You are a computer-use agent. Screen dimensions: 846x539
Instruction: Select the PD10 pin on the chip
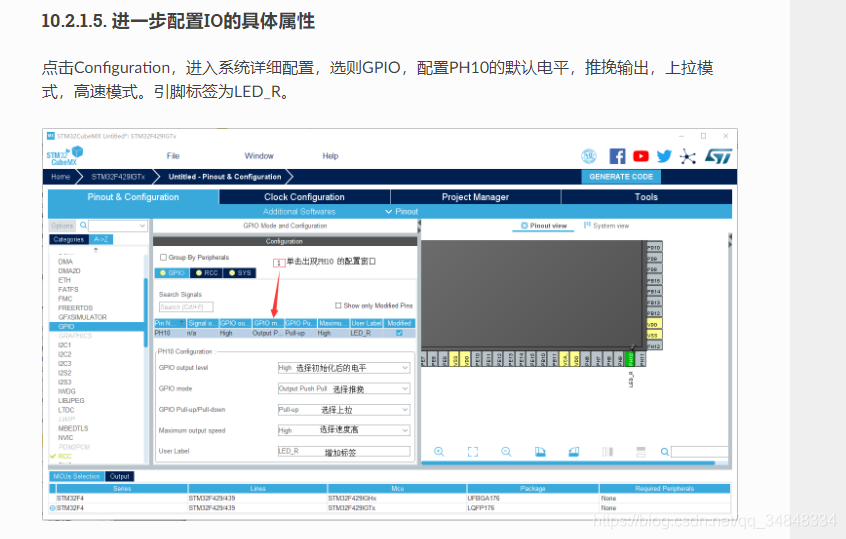654,248
